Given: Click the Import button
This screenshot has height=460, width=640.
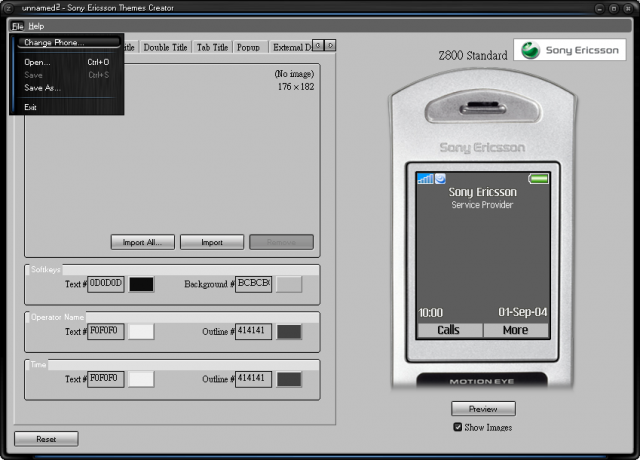Looking at the screenshot, I should tap(212, 242).
